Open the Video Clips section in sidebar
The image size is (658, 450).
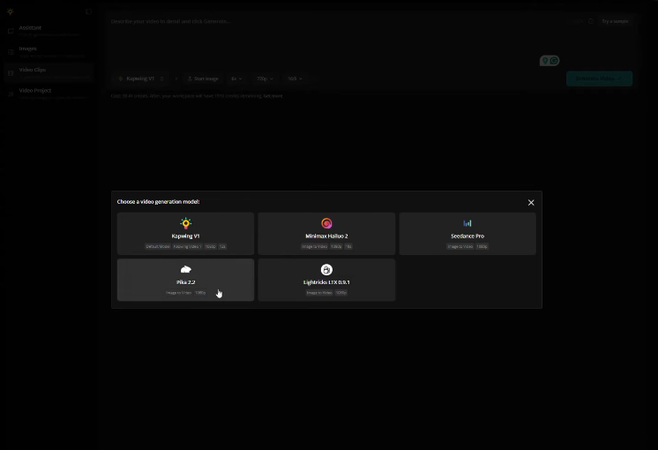click(x=49, y=73)
